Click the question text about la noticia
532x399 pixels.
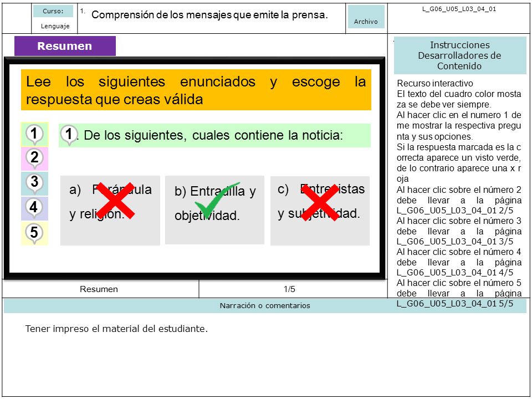click(x=213, y=135)
